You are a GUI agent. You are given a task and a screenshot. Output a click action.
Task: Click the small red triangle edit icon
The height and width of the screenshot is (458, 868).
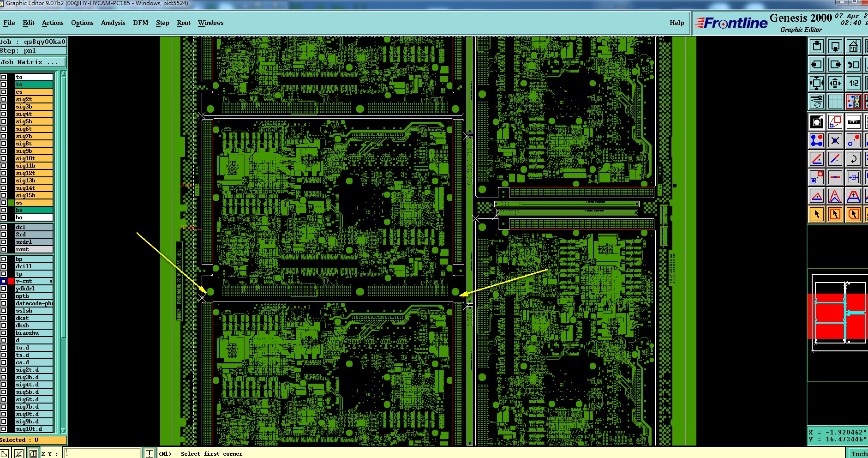tap(817, 196)
